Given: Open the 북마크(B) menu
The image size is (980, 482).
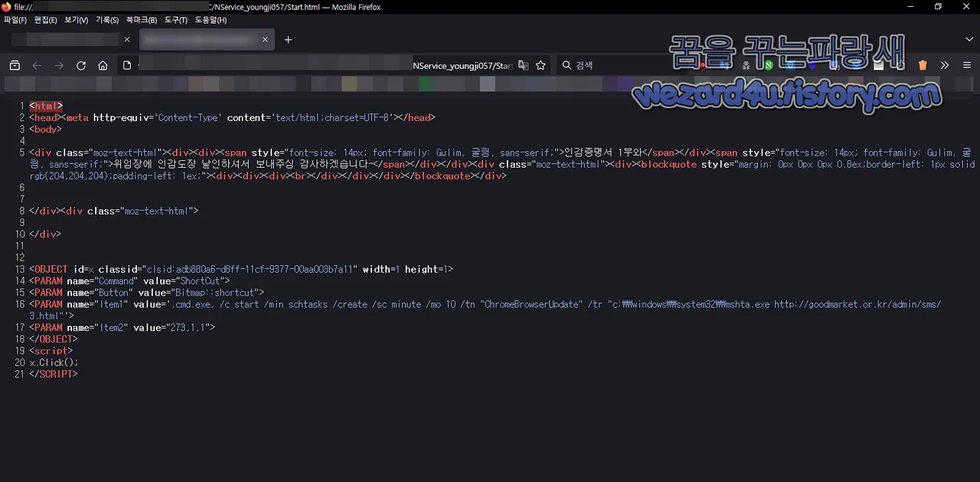Looking at the screenshot, I should (142, 20).
